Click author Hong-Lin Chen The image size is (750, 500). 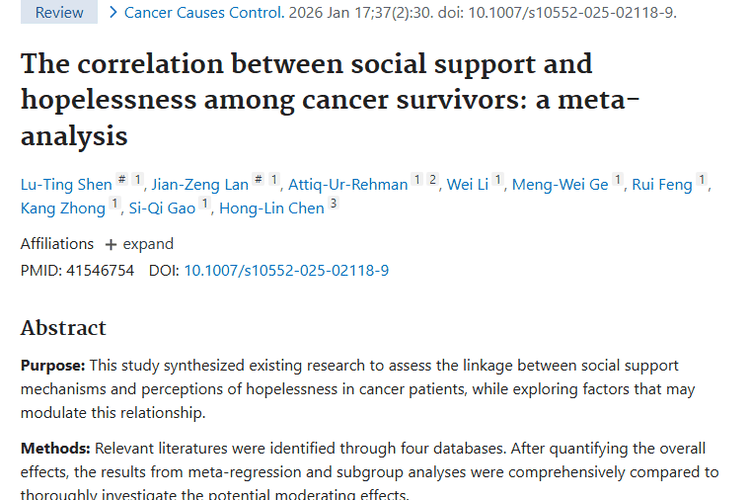pyautogui.click(x=271, y=208)
